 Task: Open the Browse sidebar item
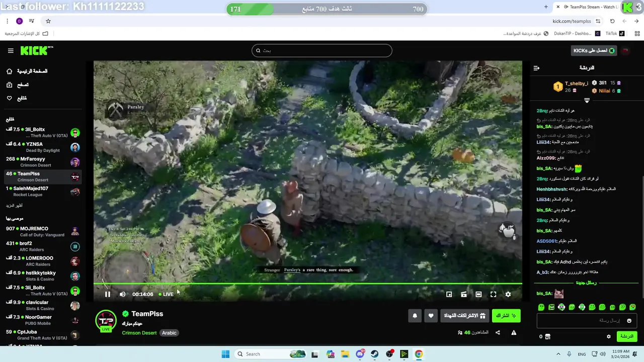tap(18, 85)
